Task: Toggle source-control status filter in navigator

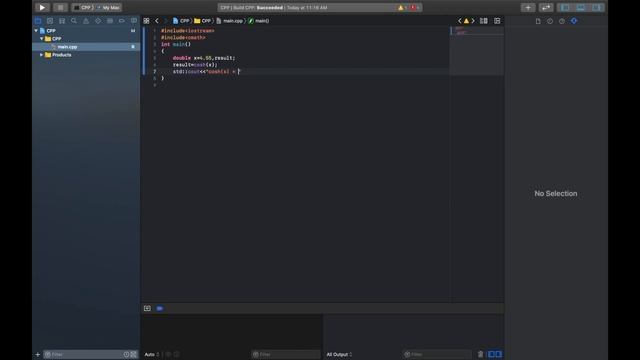Action: pos(133,355)
